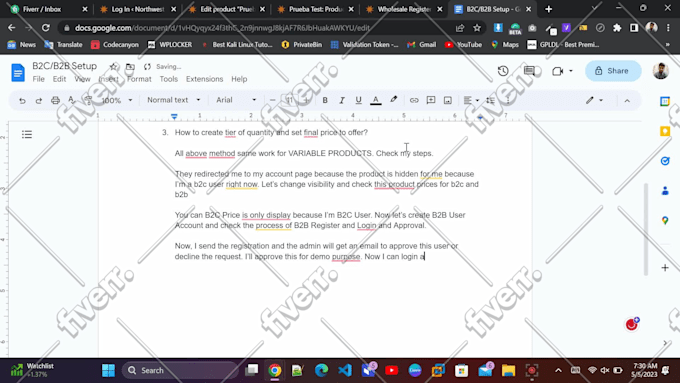
Task: Click the Move document folder icon
Action: point(130,66)
